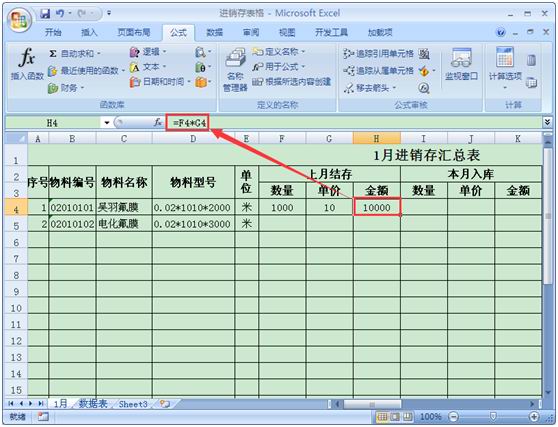558x427 pixels.
Task: Switch to Page Layout view in status bar
Action: pos(395,416)
